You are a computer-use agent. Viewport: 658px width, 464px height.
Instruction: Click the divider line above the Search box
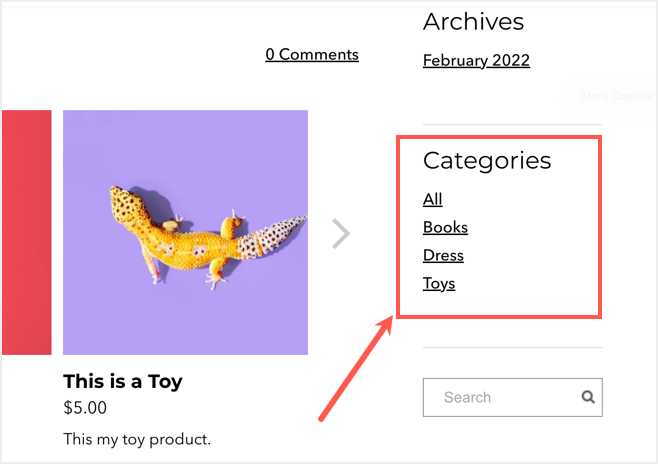512,347
